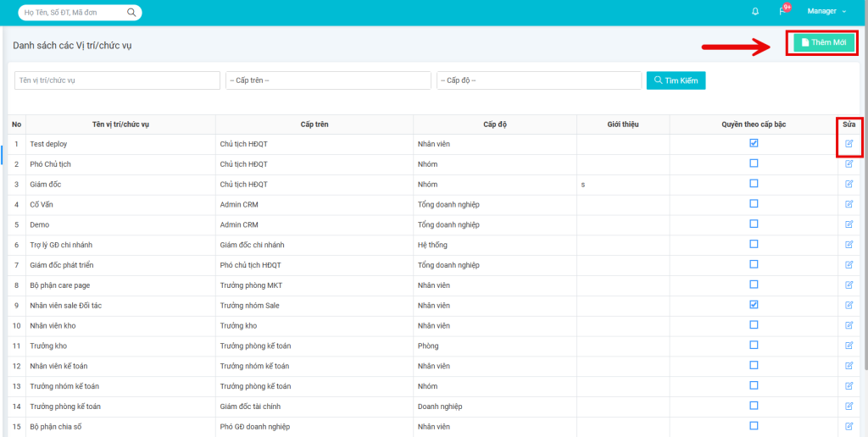Edit the Test deploy row

coord(849,144)
